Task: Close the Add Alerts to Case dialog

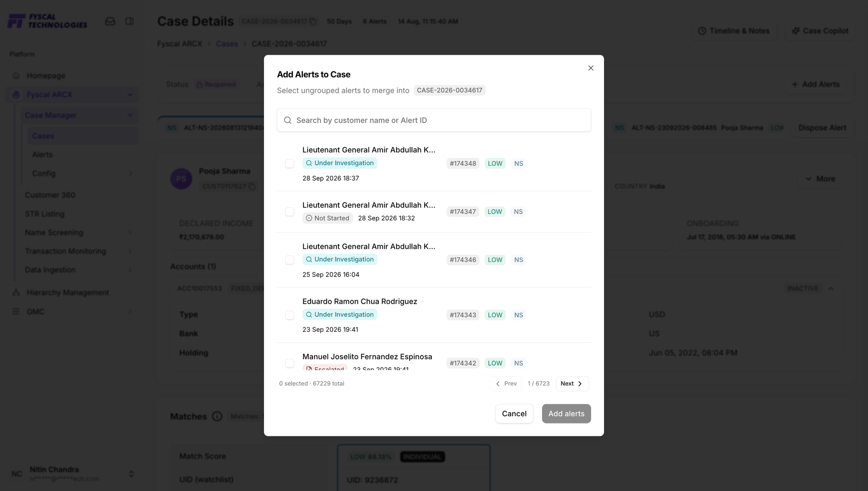Action: 590,68
